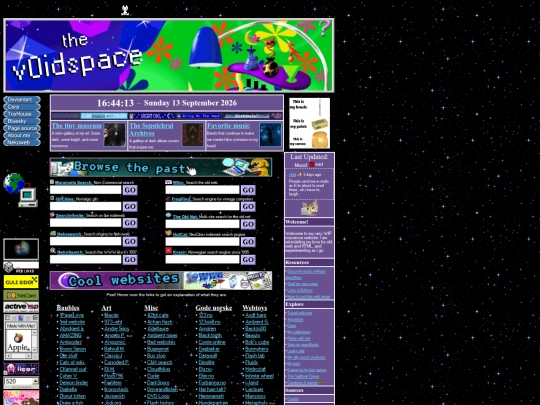Click GO next to GifCities field

click(130, 206)
